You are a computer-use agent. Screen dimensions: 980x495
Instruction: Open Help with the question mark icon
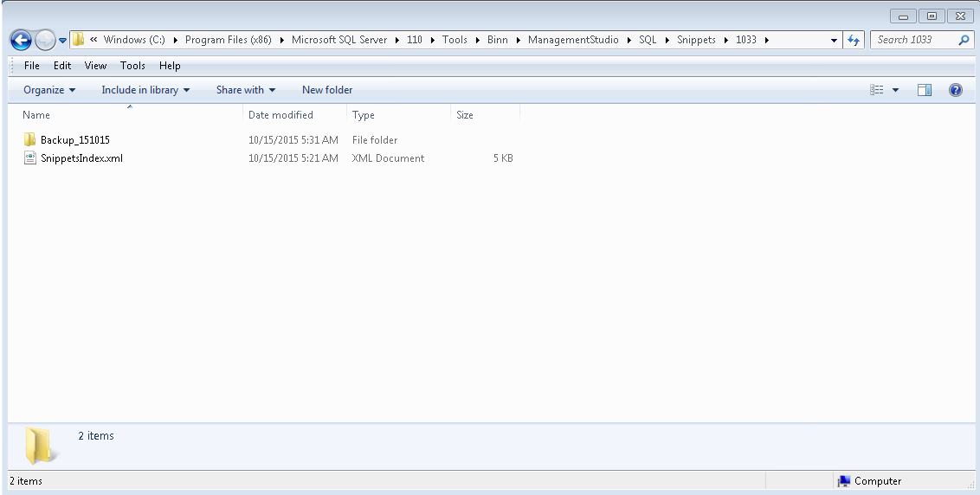tap(956, 90)
